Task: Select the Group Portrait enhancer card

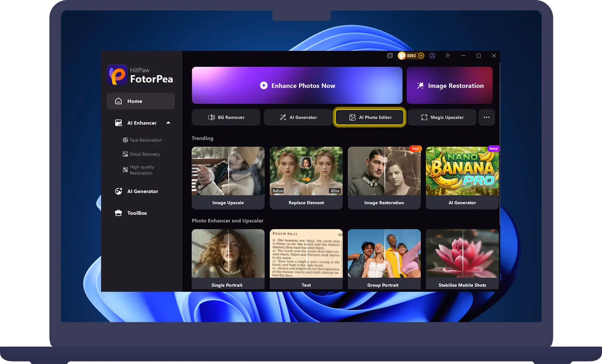Action: [384, 259]
